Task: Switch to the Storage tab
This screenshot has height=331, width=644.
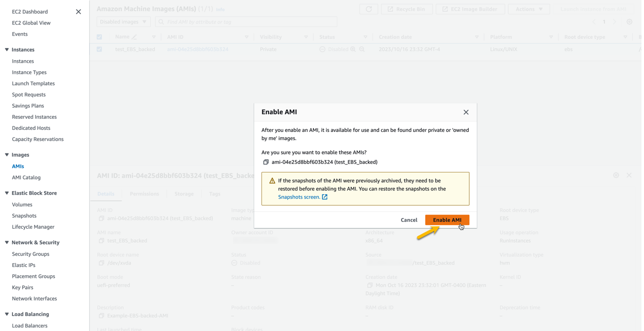Action: (184, 193)
